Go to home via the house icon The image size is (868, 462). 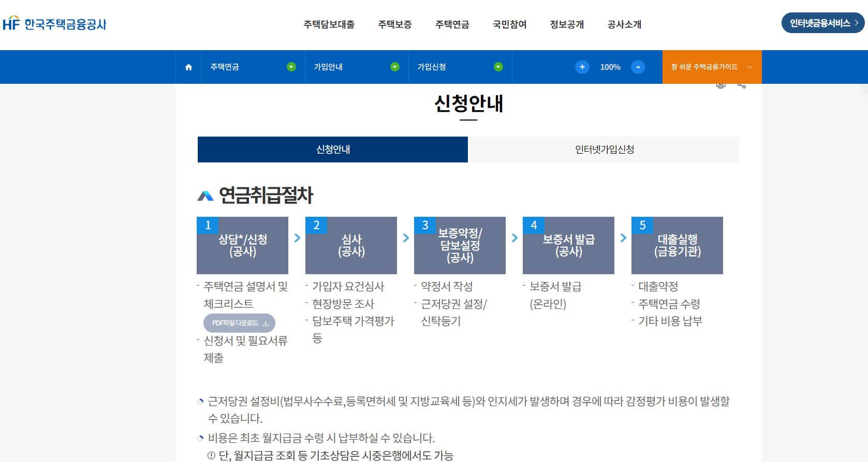pyautogui.click(x=188, y=67)
